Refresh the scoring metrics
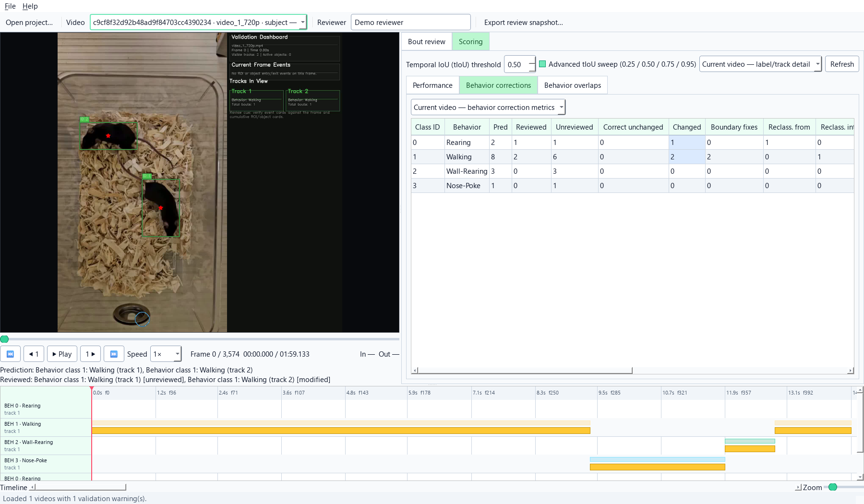864x504 pixels. click(x=842, y=64)
